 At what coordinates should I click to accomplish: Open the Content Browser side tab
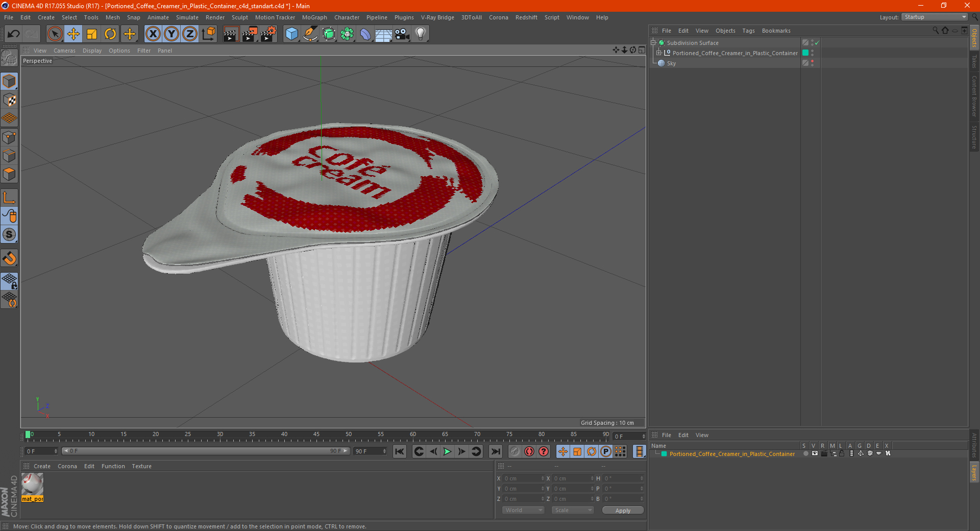point(974,96)
